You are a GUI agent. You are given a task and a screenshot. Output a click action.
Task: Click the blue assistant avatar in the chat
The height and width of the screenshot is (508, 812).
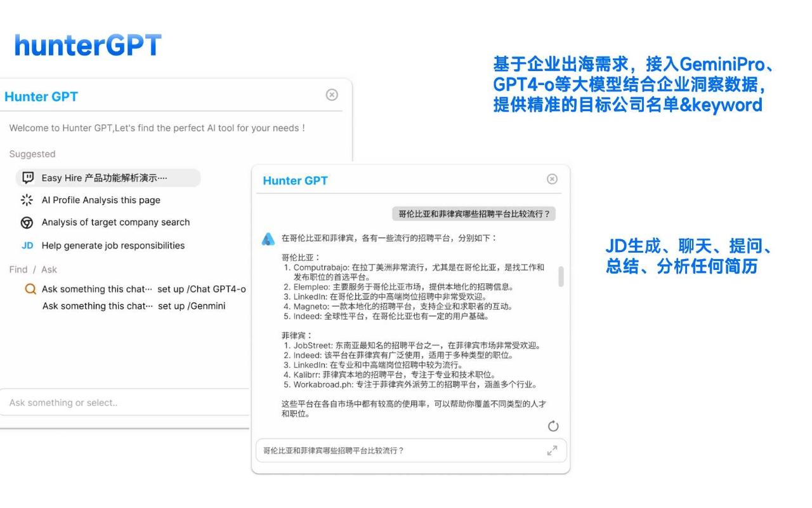tap(268, 239)
